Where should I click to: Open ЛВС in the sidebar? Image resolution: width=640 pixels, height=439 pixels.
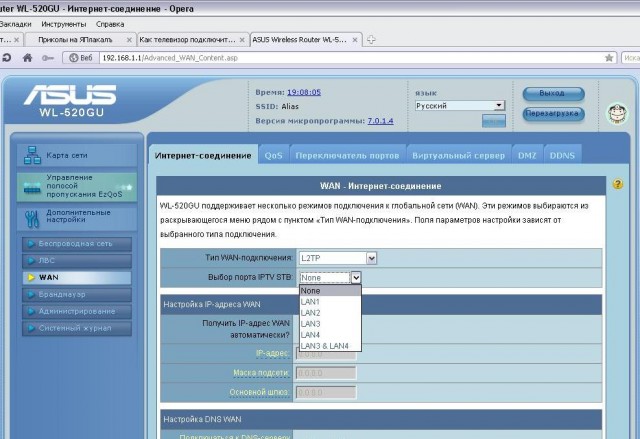(x=77, y=261)
